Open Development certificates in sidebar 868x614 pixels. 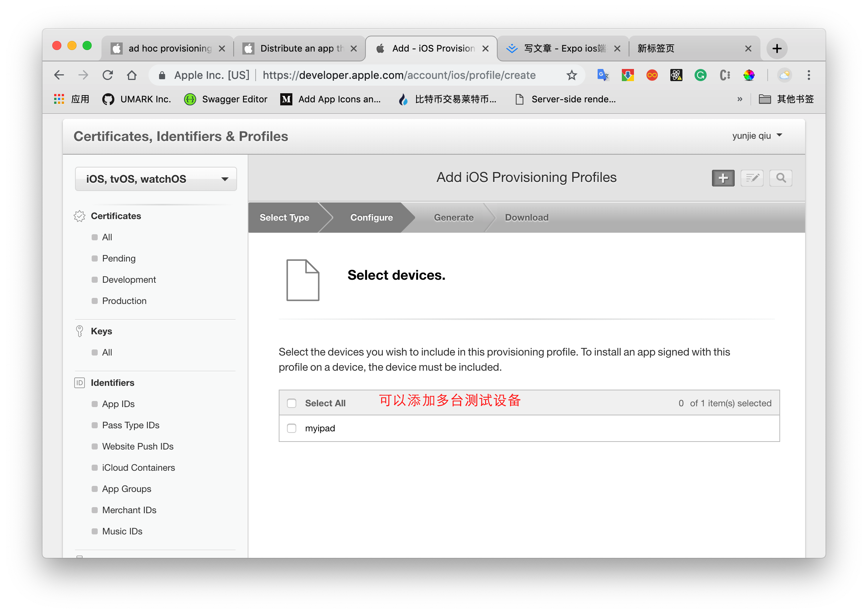coord(129,280)
